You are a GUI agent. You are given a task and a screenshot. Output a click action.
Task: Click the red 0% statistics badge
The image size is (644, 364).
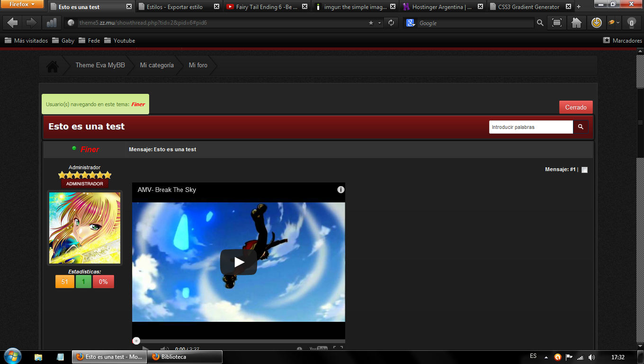pyautogui.click(x=103, y=282)
